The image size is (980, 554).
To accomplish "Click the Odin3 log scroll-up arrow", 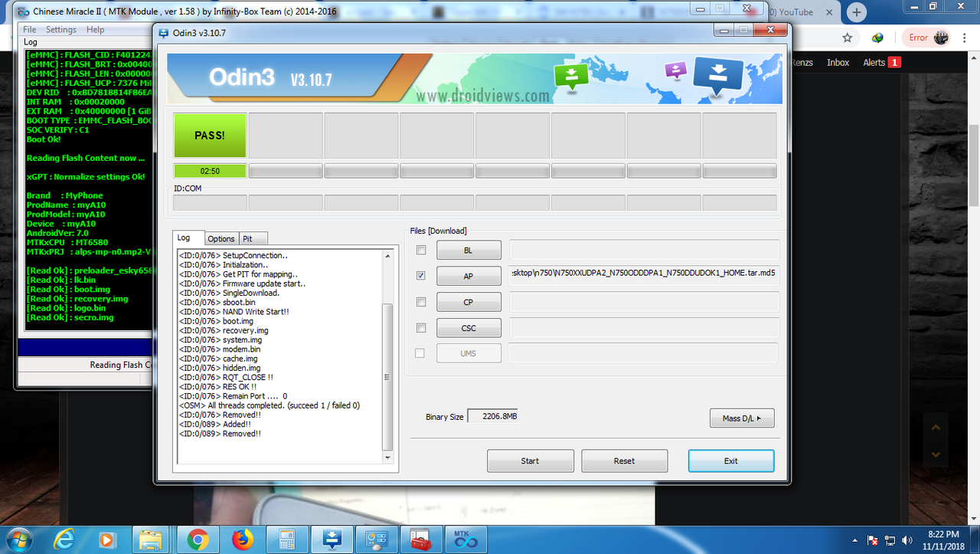I will pyautogui.click(x=387, y=256).
